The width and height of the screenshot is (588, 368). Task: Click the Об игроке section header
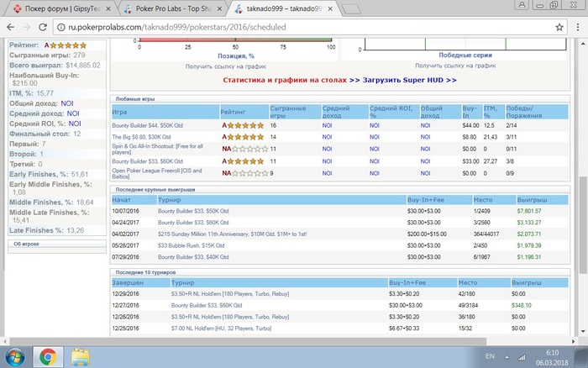(25, 244)
